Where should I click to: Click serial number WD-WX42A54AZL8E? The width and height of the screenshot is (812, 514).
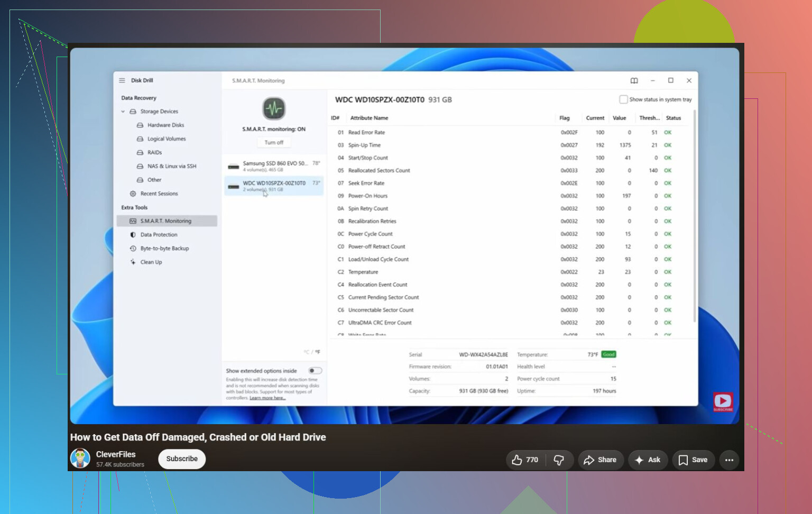click(483, 355)
